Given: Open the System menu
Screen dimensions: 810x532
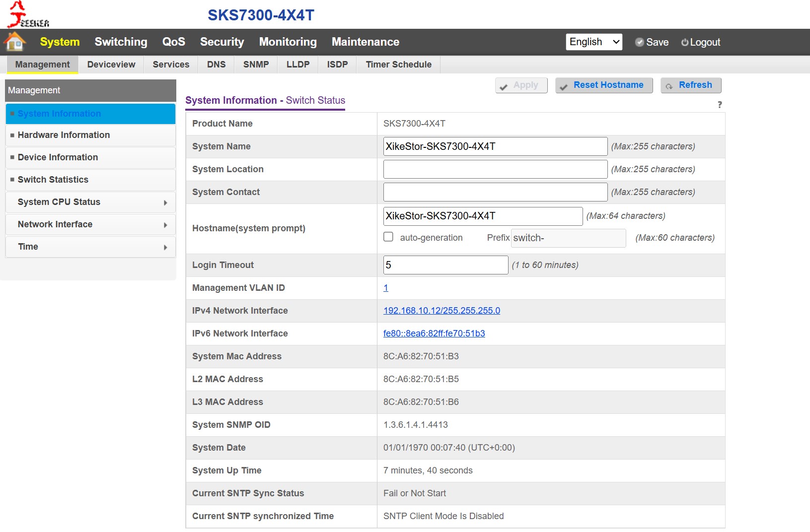Looking at the screenshot, I should [60, 42].
